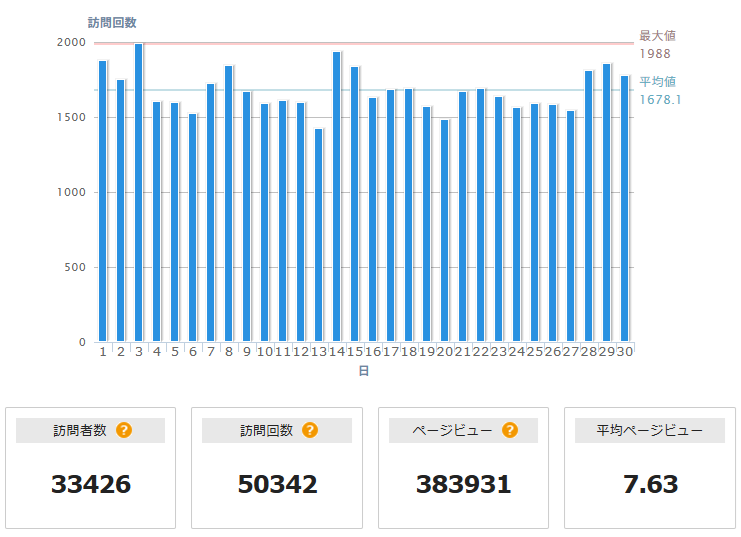Click the average value 1678.1

tap(660, 100)
